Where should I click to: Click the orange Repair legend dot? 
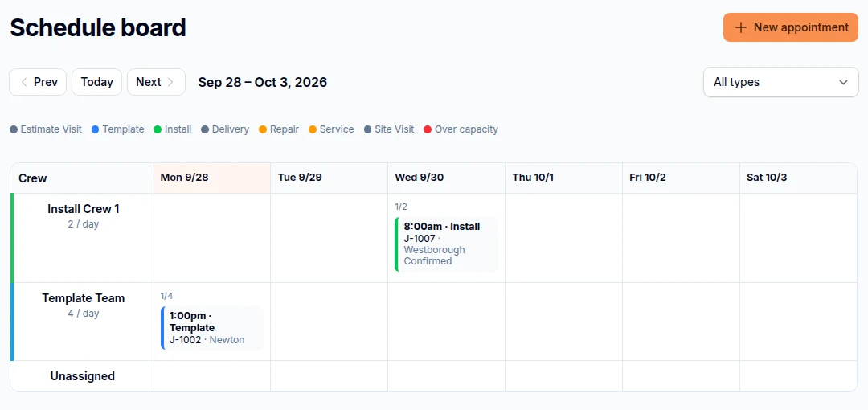coord(262,129)
